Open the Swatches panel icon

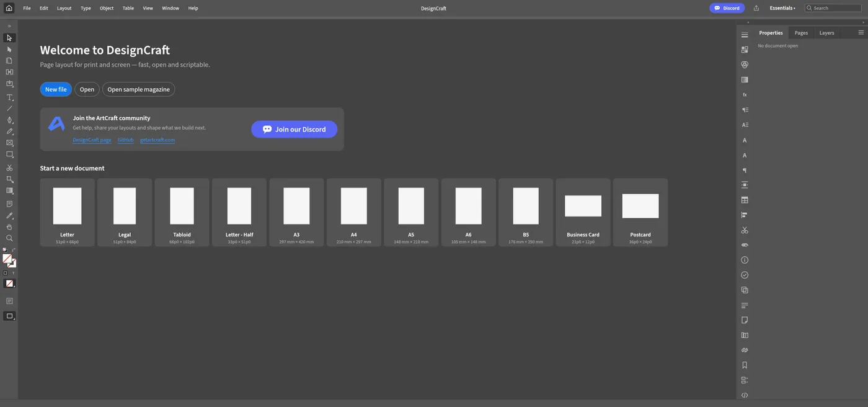[745, 49]
